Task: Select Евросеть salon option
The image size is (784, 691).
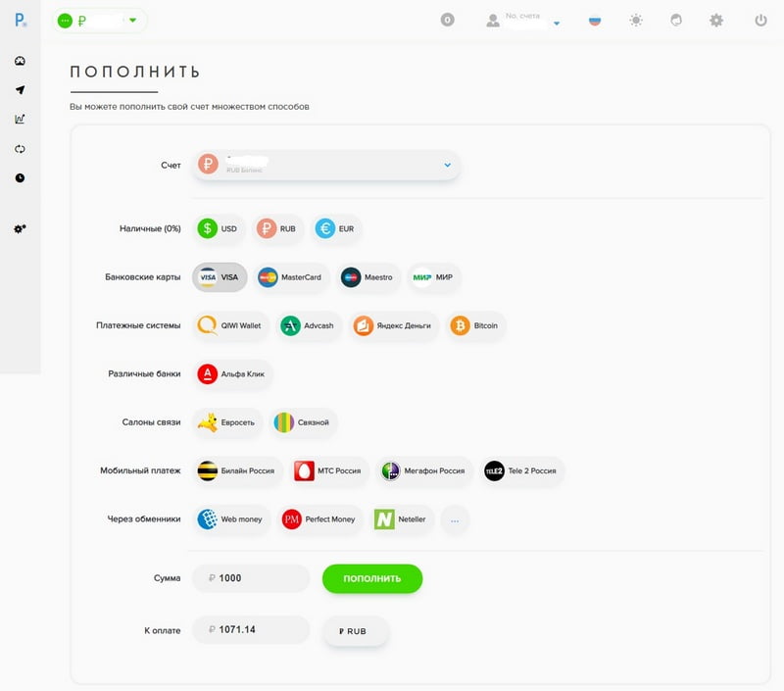Action: click(227, 422)
